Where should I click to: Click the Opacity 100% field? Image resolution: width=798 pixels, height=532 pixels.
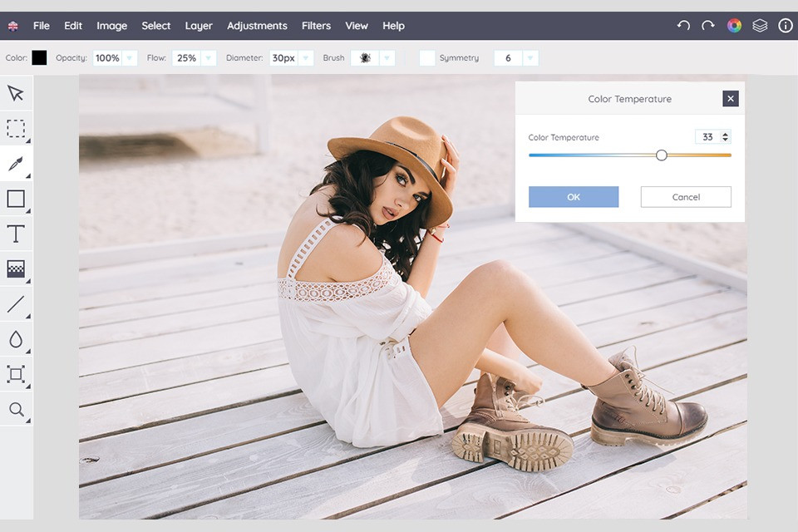click(x=107, y=58)
